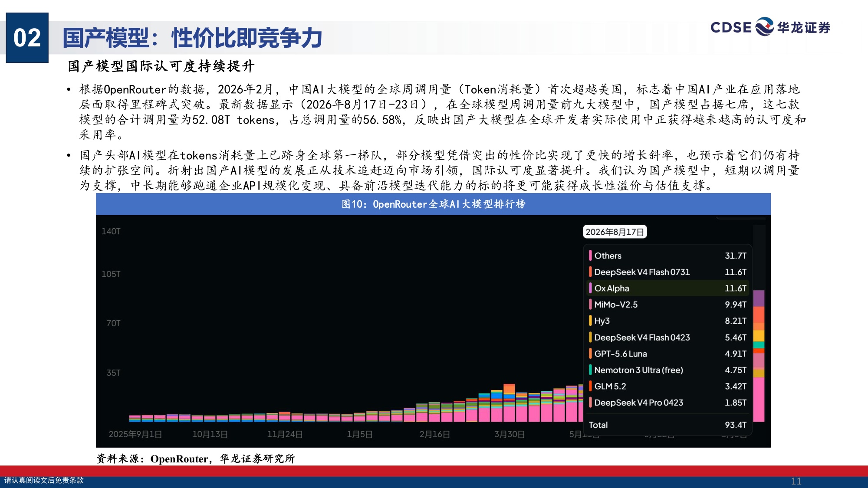The image size is (868, 488).
Task: Click the chart title 图10: OpenRouter全球AI大模型排行榜
Action: point(433,204)
